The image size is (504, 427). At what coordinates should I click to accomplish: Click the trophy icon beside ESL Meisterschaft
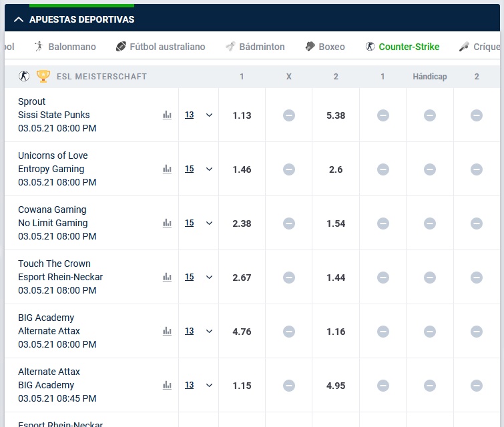pyautogui.click(x=43, y=76)
